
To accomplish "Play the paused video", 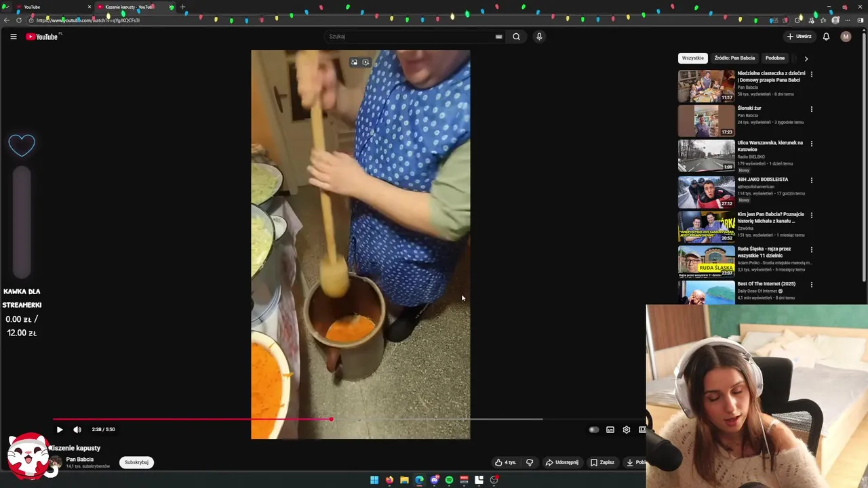I will pyautogui.click(x=60, y=430).
